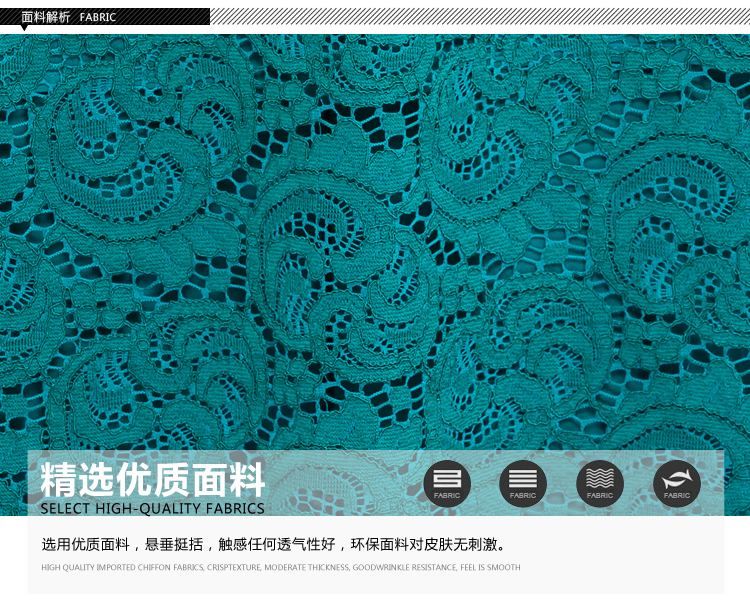This screenshot has height=601, width=750.
Task: Click the 面料解析 FABRIC header label
Action: click(x=68, y=17)
